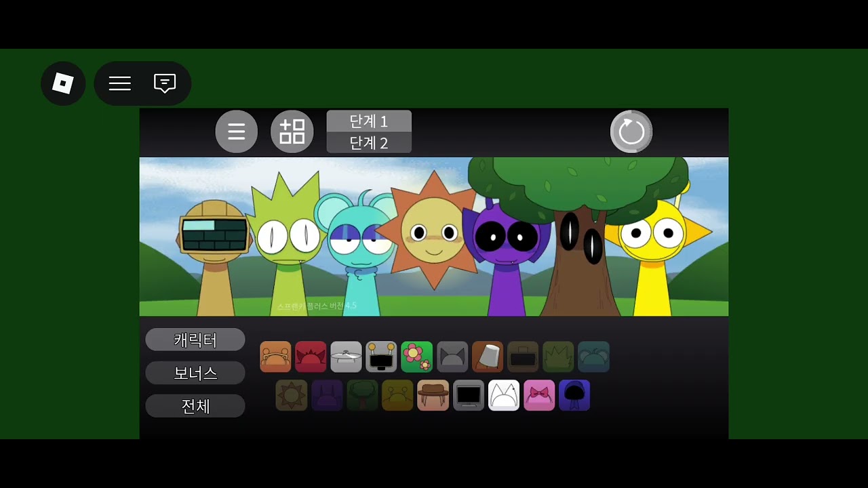The width and height of the screenshot is (868, 488).
Task: Select the 단계 2 tab
Action: [369, 143]
